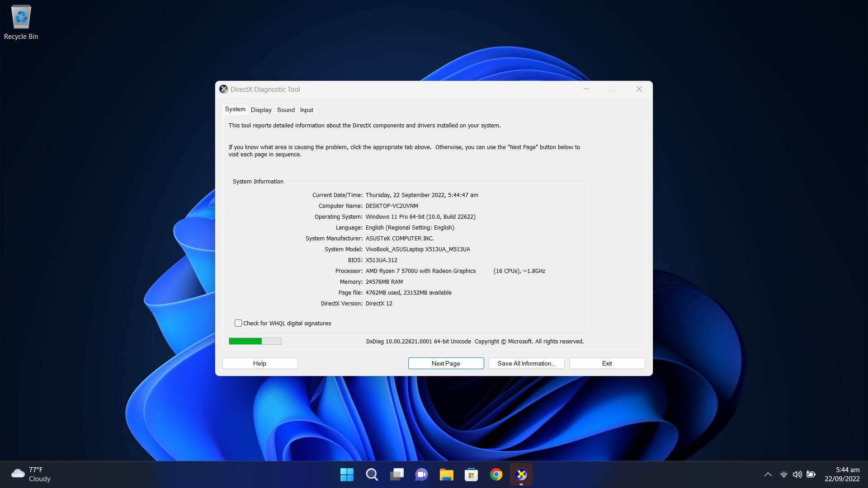Close the DirectX Diagnostic Tool window
The width and height of the screenshot is (868, 488).
[639, 89]
